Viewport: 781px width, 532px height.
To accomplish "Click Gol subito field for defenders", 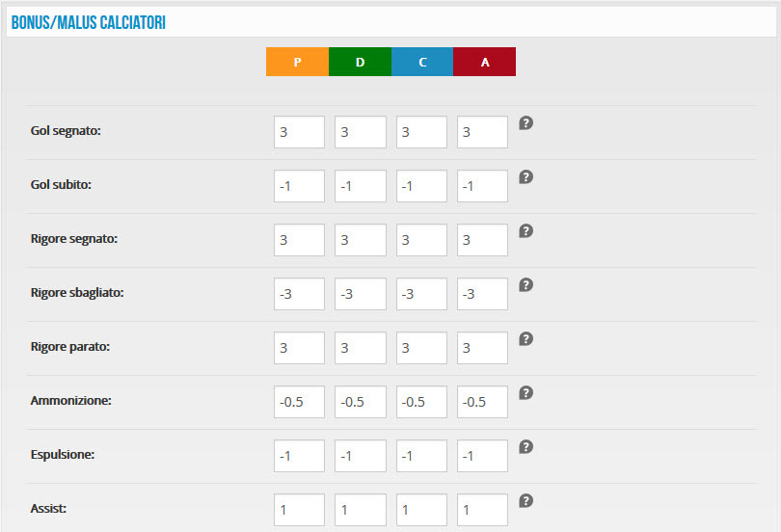I will (361, 186).
